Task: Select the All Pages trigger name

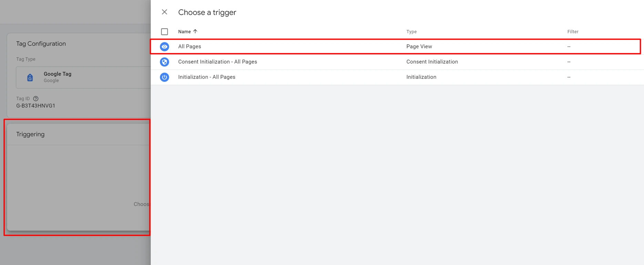Action: (190, 46)
